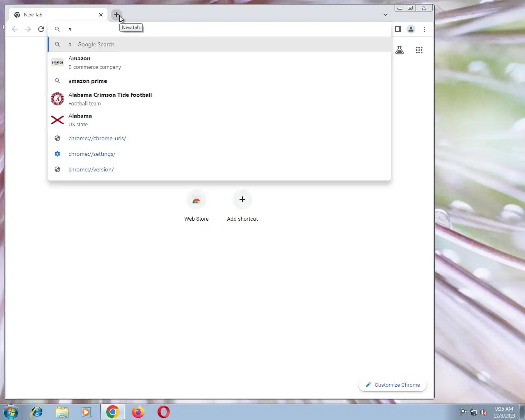
Task: Toggle the side panel button
Action: point(397,29)
